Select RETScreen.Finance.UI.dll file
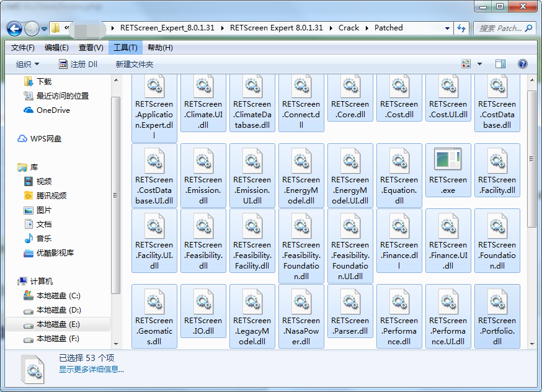The height and width of the screenshot is (392, 542). click(448, 240)
